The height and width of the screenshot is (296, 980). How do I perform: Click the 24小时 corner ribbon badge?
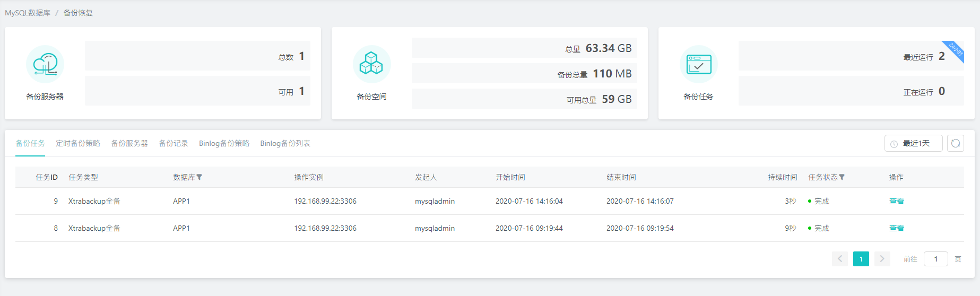click(x=956, y=49)
